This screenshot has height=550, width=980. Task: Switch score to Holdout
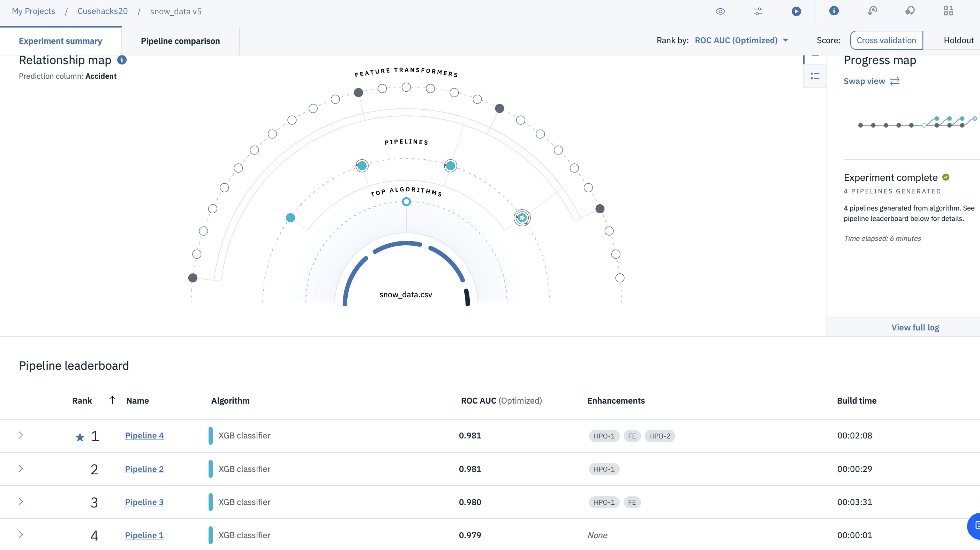click(x=958, y=40)
